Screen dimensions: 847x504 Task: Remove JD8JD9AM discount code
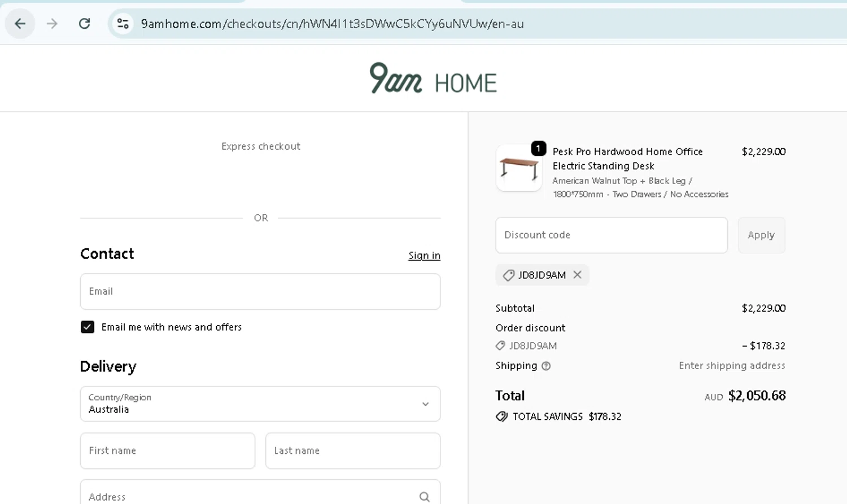click(577, 275)
